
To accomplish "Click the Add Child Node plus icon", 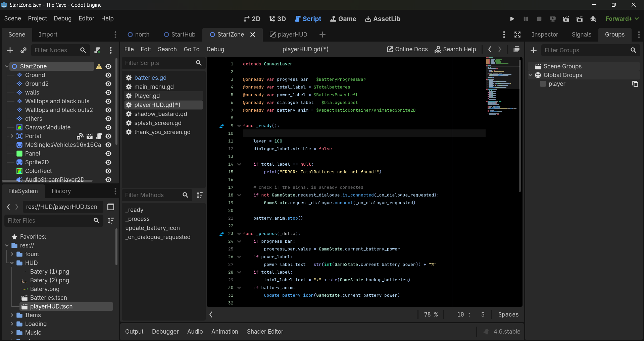I will coord(10,50).
